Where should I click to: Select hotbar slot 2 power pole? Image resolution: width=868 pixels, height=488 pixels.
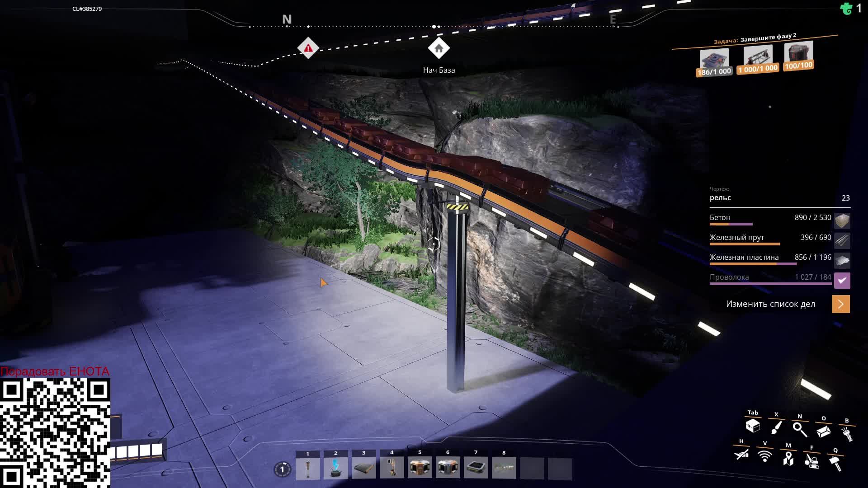click(x=335, y=468)
